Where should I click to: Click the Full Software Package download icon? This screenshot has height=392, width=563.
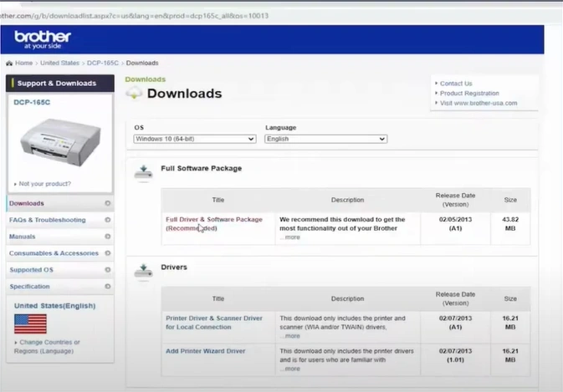coord(143,171)
